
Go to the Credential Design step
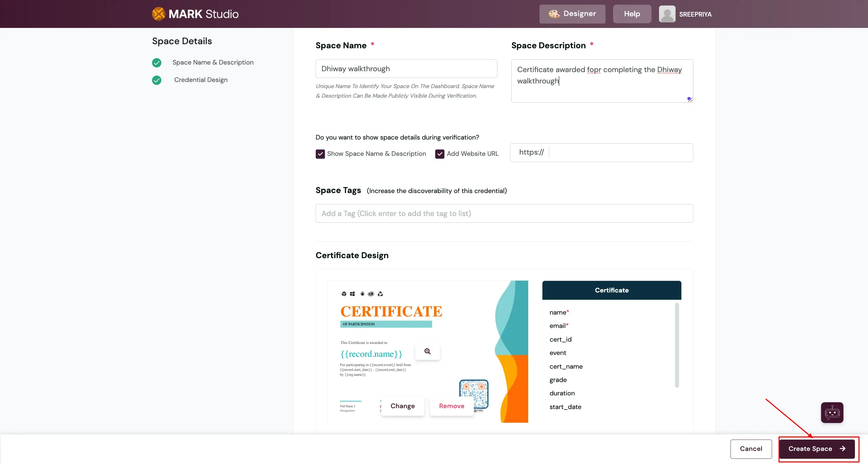click(x=201, y=80)
